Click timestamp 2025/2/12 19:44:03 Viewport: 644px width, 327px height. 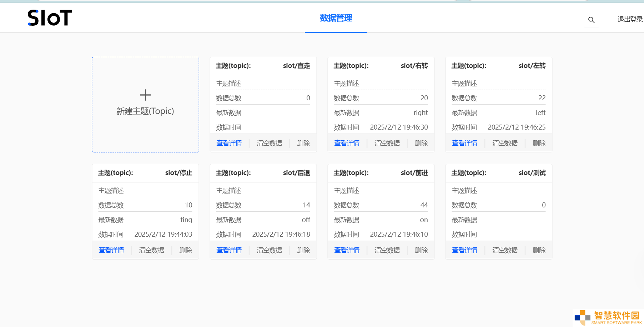(163, 234)
